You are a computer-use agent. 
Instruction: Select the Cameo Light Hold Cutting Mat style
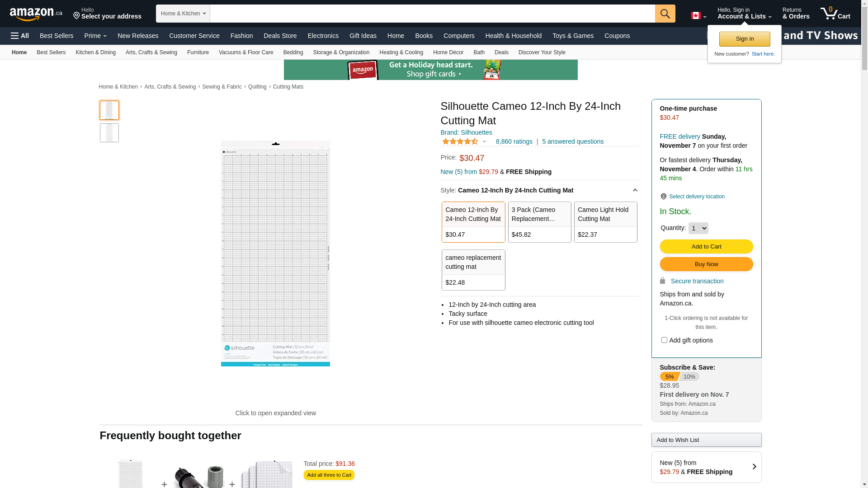tap(605, 222)
